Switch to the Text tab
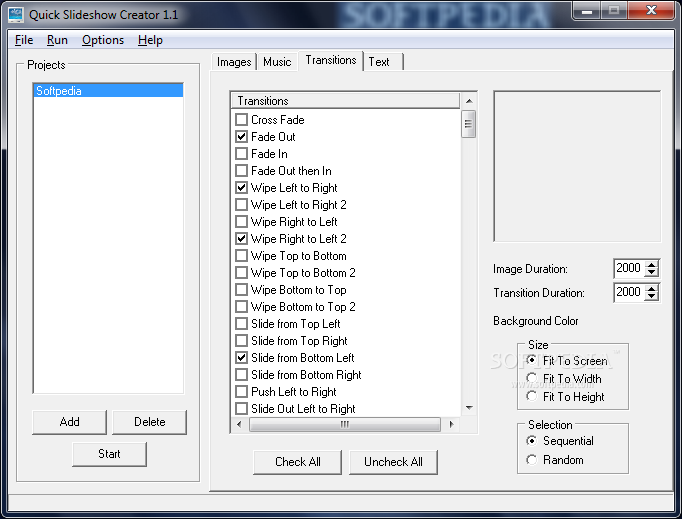The height and width of the screenshot is (519, 682). [384, 62]
